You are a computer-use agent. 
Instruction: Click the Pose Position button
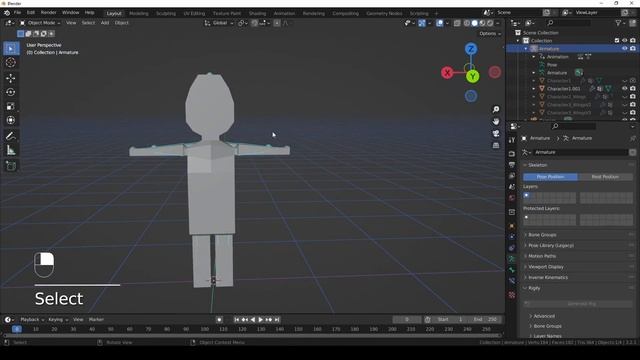[x=550, y=177]
